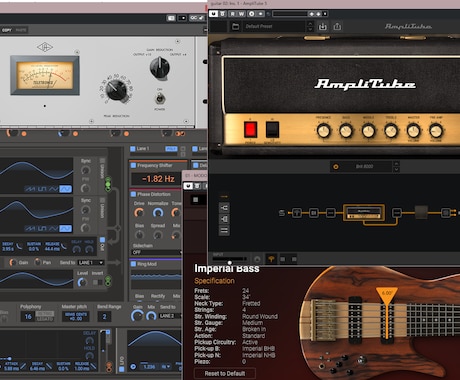This screenshot has width=460, height=380.
Task: Adjust the Bass knob on the amp
Action: [x=346, y=131]
